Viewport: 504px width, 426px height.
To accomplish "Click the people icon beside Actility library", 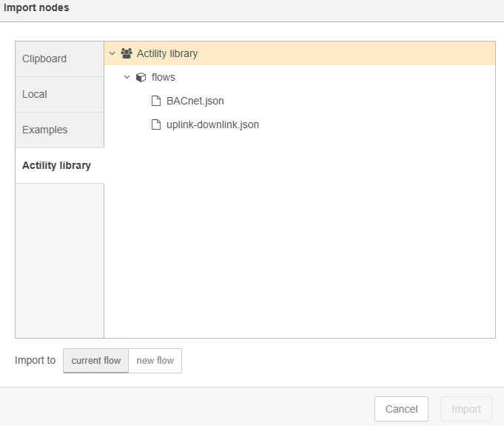I will click(x=127, y=53).
